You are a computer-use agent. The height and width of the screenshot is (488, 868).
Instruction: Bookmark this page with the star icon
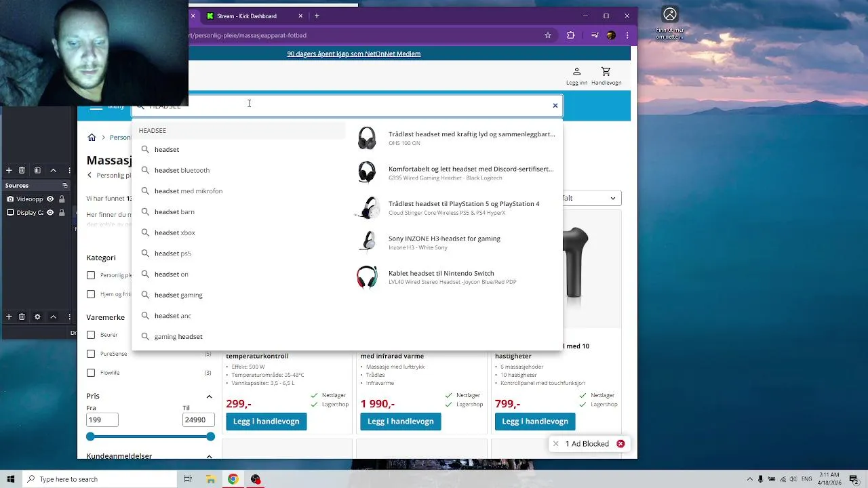click(548, 35)
